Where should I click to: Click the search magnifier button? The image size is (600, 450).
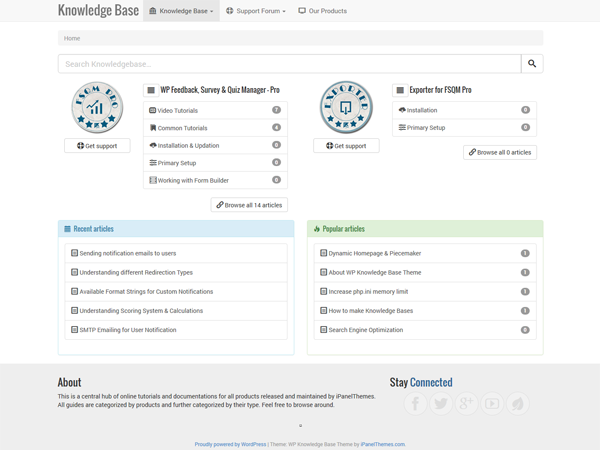click(532, 64)
